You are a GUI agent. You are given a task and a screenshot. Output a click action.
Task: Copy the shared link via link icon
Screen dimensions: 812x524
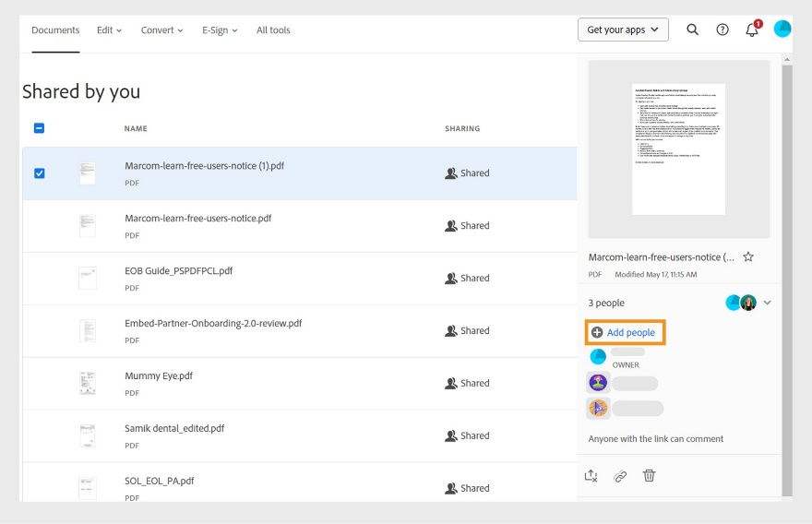pyautogui.click(x=620, y=476)
